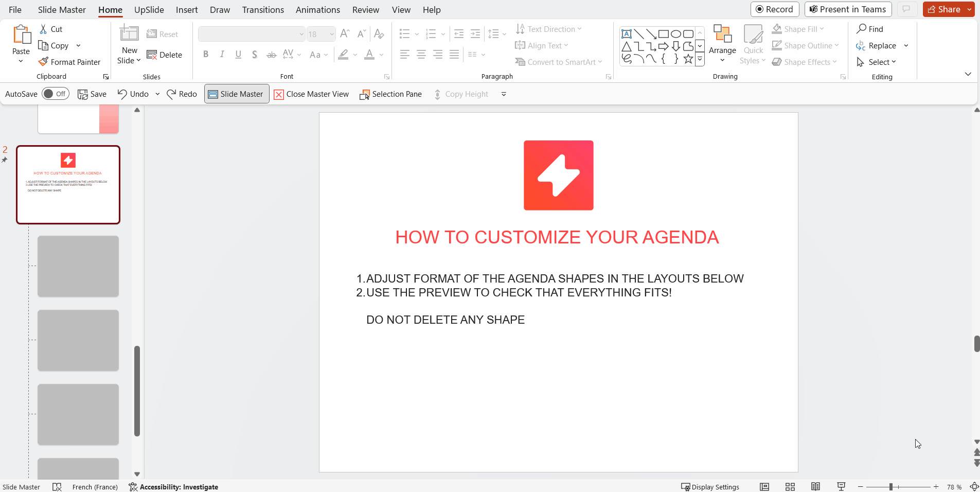Screen dimensions: 980x492
Task: Click Close Master View button
Action: point(312,94)
